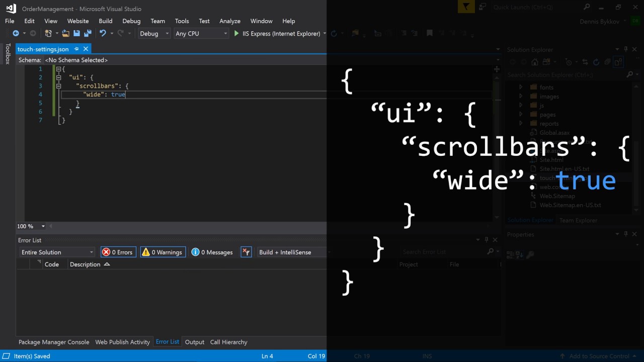Sort by the Code column header
The height and width of the screenshot is (362, 644).
52,264
